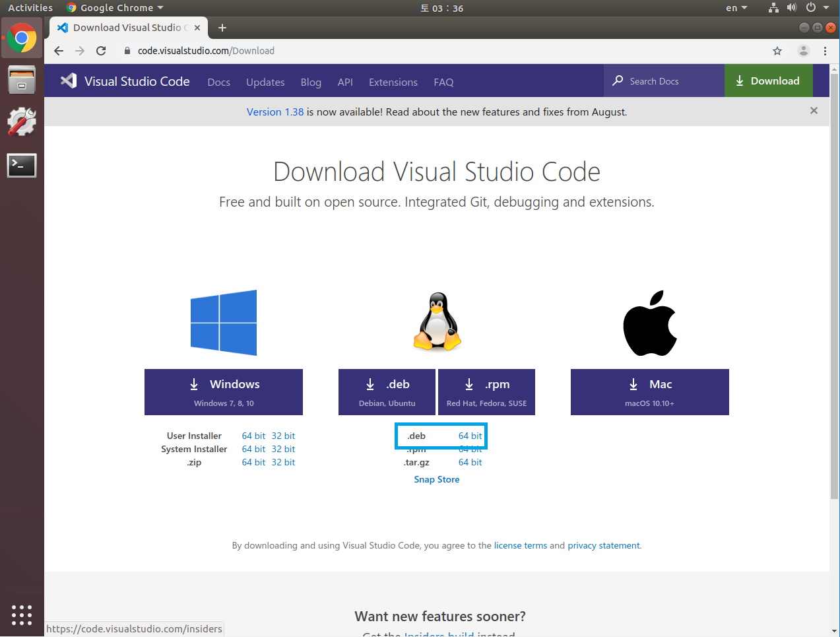Click .zip 32 bit link
This screenshot has width=840, height=637.
pos(283,462)
